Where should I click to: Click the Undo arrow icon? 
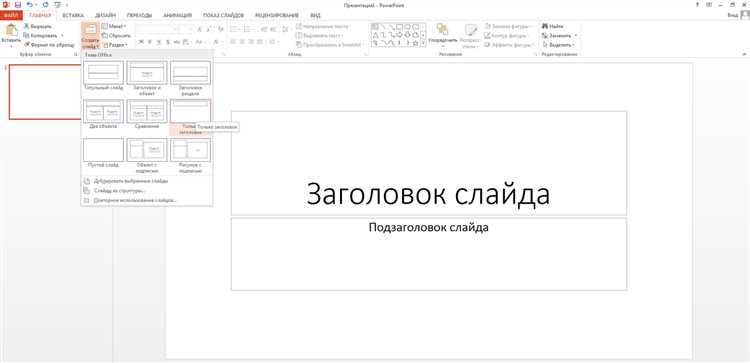(x=29, y=4)
